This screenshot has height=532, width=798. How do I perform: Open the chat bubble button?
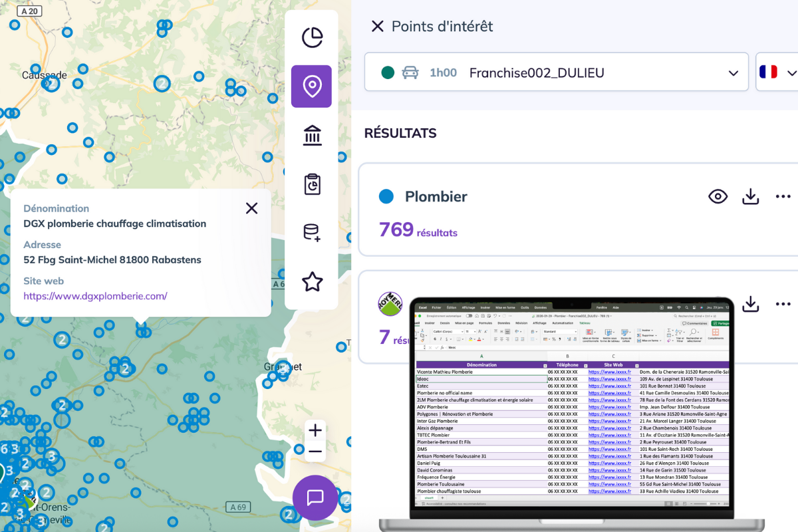(315, 497)
